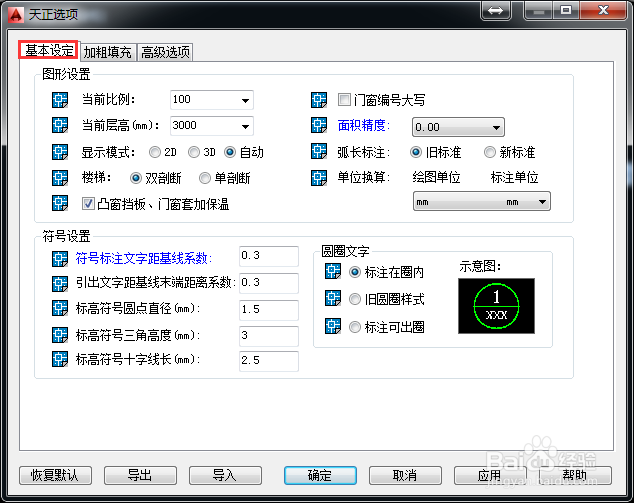Select 2D display mode
This screenshot has height=503, width=634.
point(154,152)
